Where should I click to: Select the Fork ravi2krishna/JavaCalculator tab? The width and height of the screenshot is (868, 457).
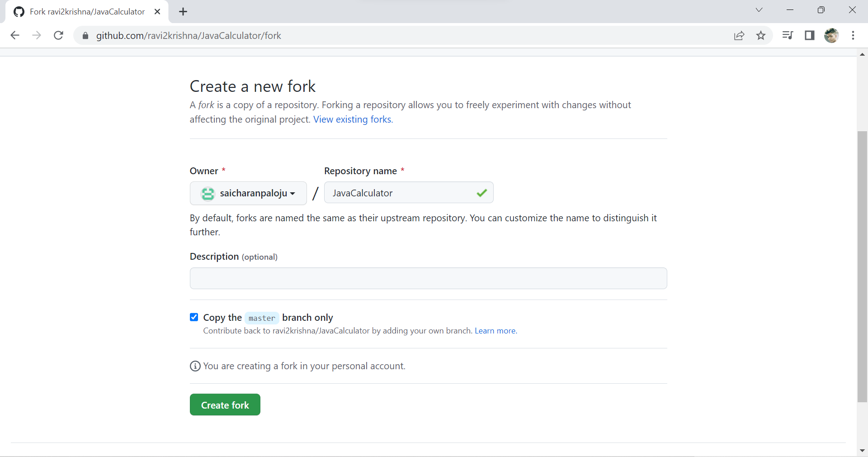tap(87, 12)
